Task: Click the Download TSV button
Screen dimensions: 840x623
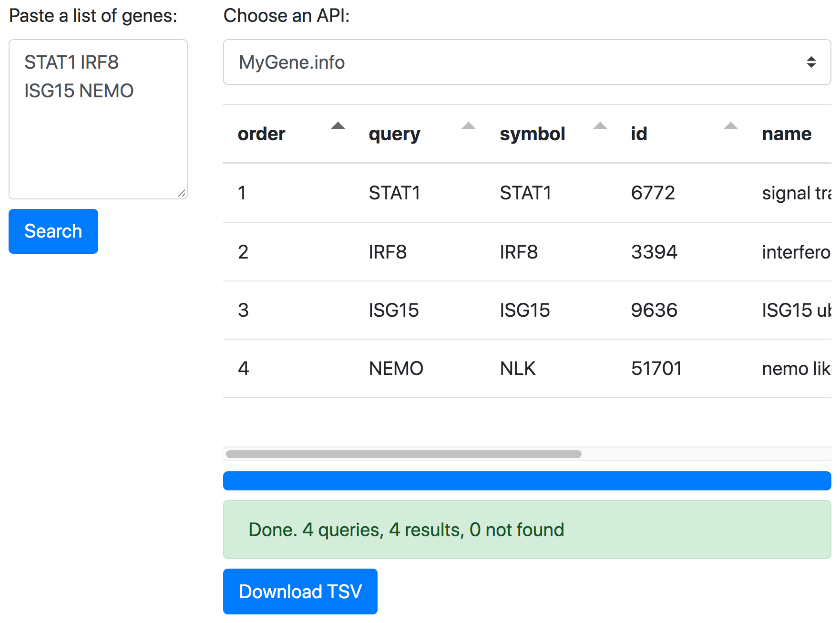Action: click(300, 592)
